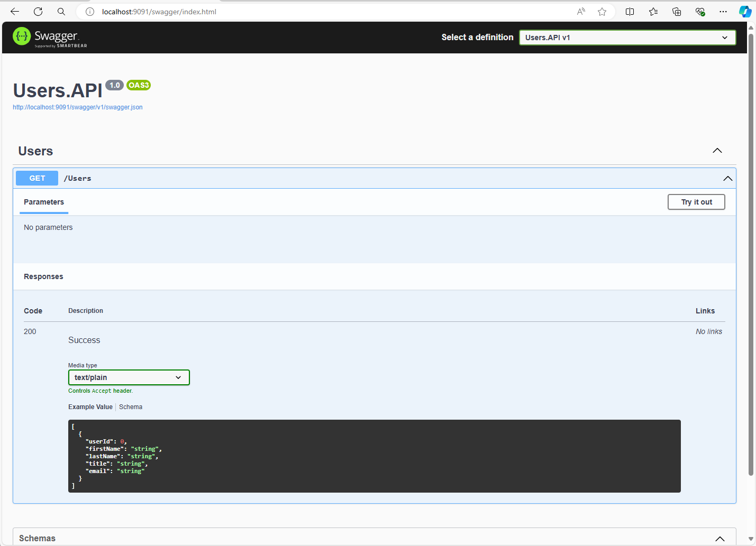Screen dimensions: 756x546
Task: Open Browser essentials heart icon
Action: (700, 12)
